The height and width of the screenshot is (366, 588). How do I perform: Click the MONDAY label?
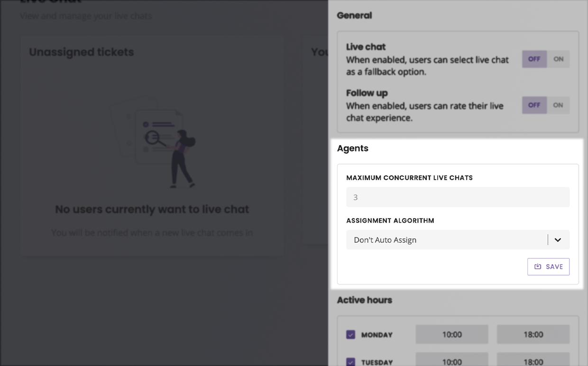tap(377, 335)
